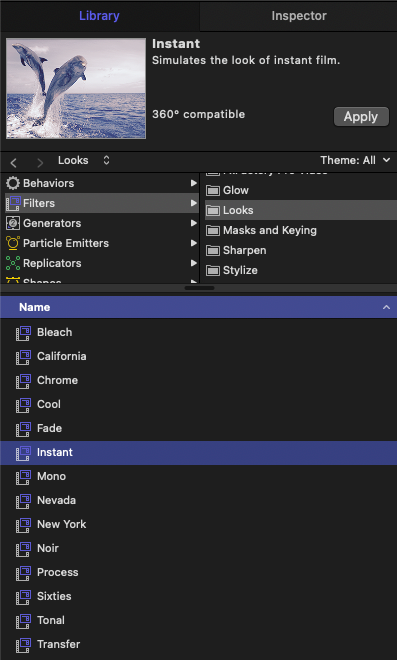This screenshot has height=660, width=397.
Task: Open the Looks folder
Action: tap(301, 210)
